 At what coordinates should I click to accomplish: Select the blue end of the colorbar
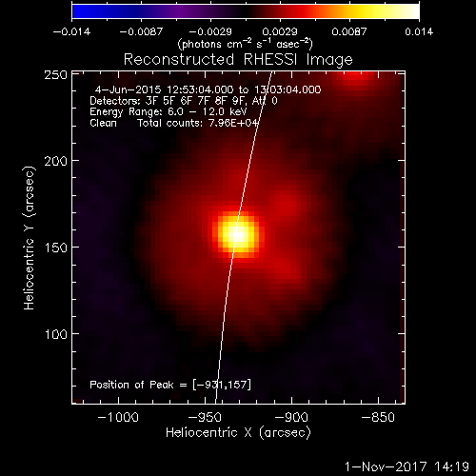(x=79, y=11)
